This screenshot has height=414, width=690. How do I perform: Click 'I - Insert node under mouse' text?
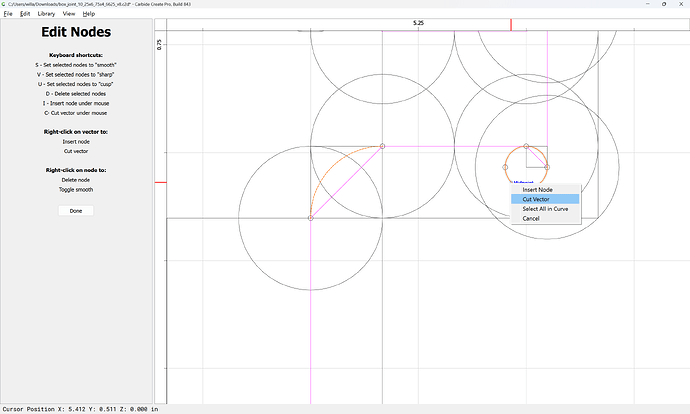click(x=76, y=103)
